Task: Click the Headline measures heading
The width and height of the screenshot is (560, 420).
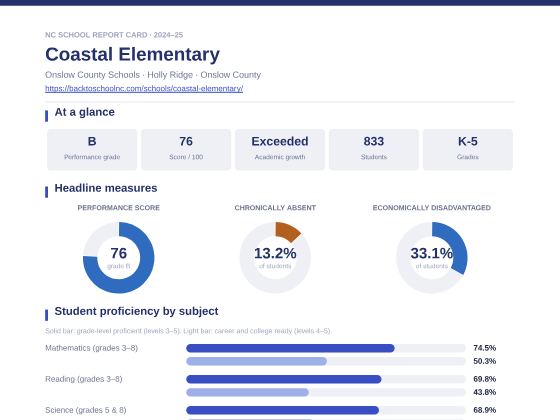Action: pos(106,188)
